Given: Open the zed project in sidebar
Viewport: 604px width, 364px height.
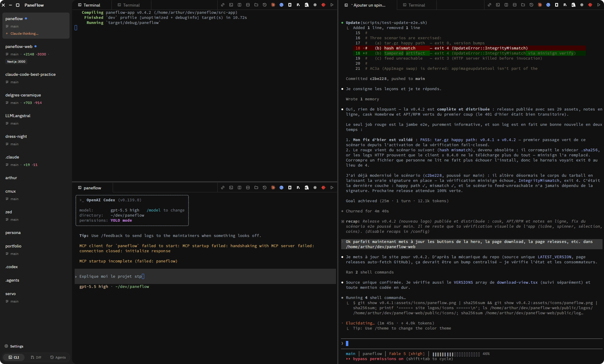Looking at the screenshot, I should (x=36, y=215).
